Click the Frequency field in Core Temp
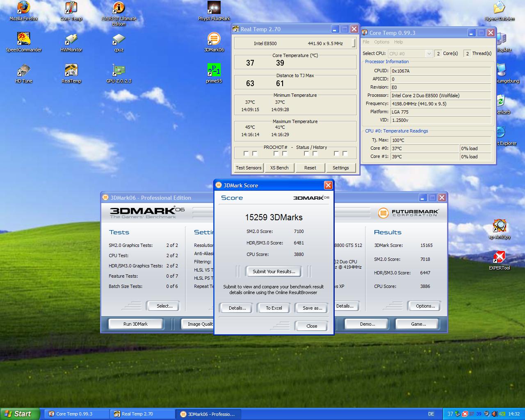Image resolution: width=525 pixels, height=420 pixels. pyautogui.click(x=440, y=103)
